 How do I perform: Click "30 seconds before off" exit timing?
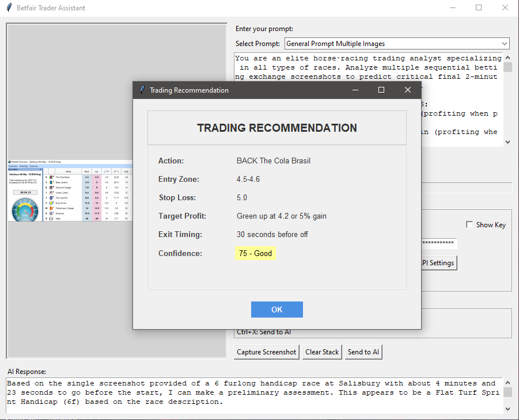coord(272,235)
